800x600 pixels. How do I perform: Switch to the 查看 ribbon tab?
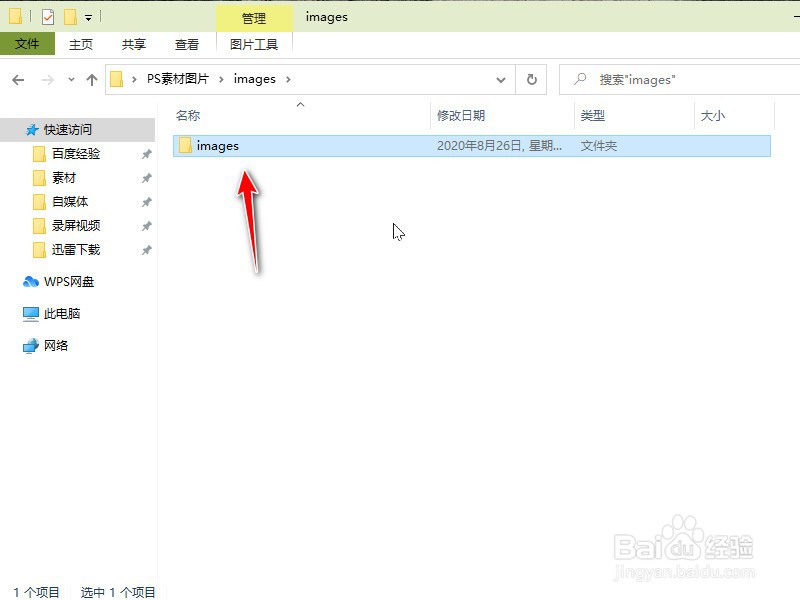click(x=187, y=44)
